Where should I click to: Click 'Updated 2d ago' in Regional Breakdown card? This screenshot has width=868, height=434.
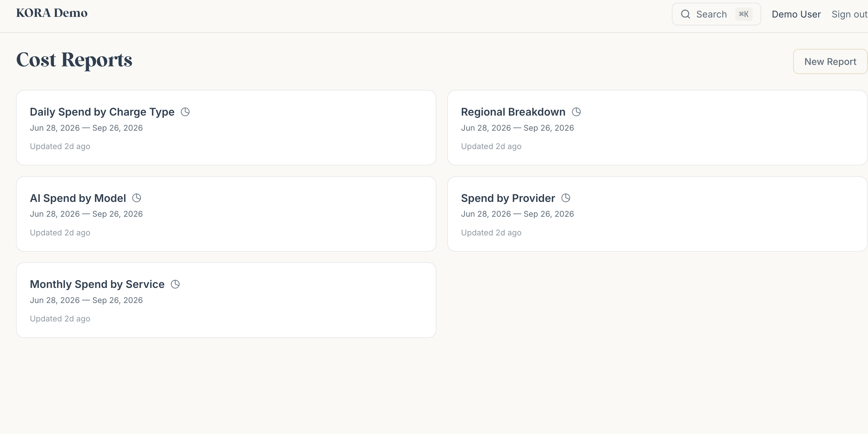[x=491, y=147]
